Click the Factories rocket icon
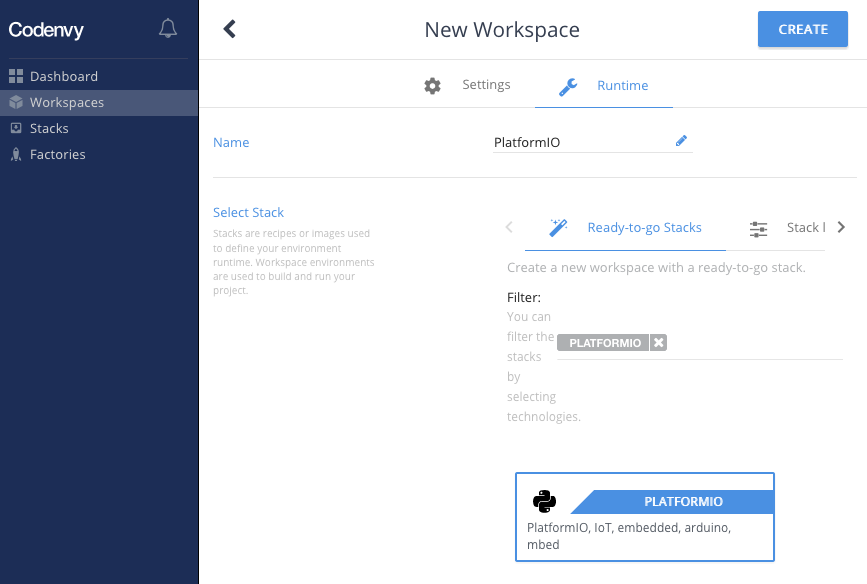 (16, 154)
